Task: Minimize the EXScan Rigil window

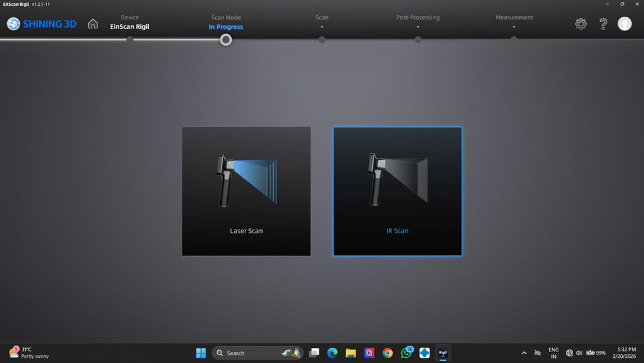Action: tap(607, 4)
